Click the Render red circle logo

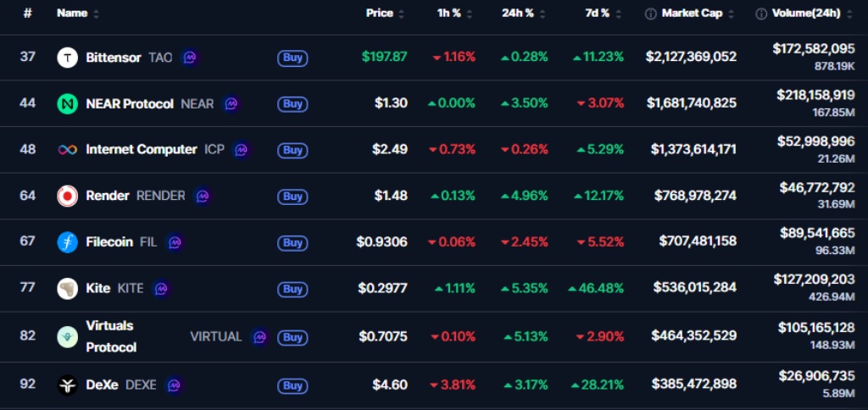(67, 197)
